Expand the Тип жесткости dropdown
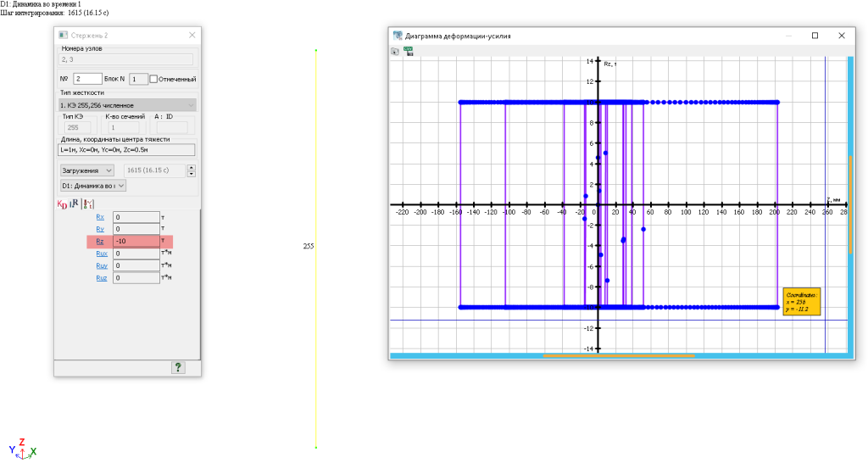 (190, 105)
